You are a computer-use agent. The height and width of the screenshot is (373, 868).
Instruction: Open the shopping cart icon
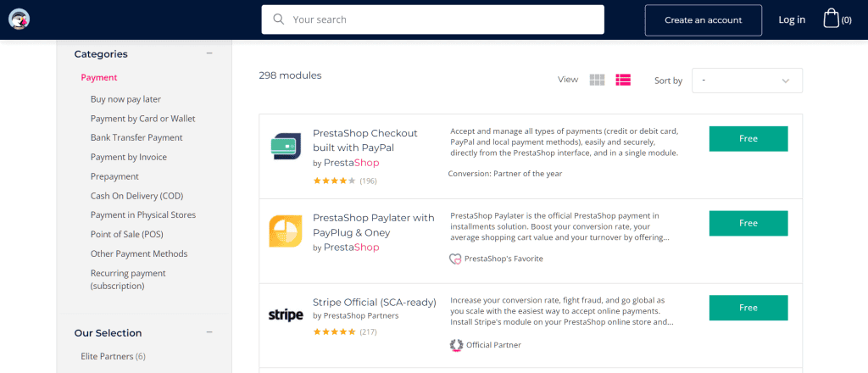click(x=831, y=19)
